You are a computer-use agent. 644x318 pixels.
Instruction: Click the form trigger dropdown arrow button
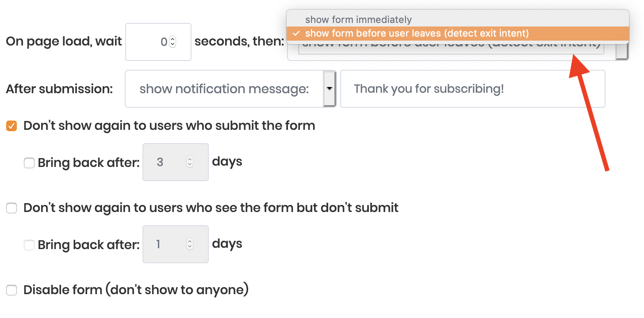622,52
